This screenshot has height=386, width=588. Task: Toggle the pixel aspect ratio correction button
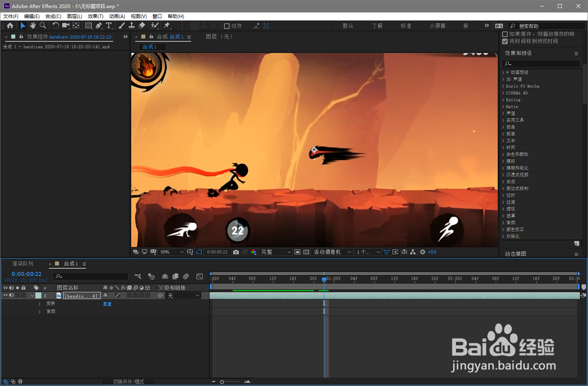tap(387, 252)
